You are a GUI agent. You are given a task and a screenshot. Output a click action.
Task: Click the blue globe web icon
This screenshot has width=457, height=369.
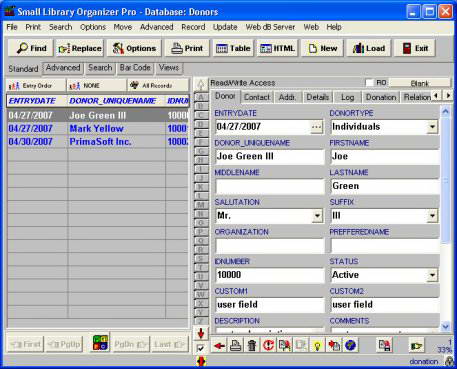pos(350,345)
